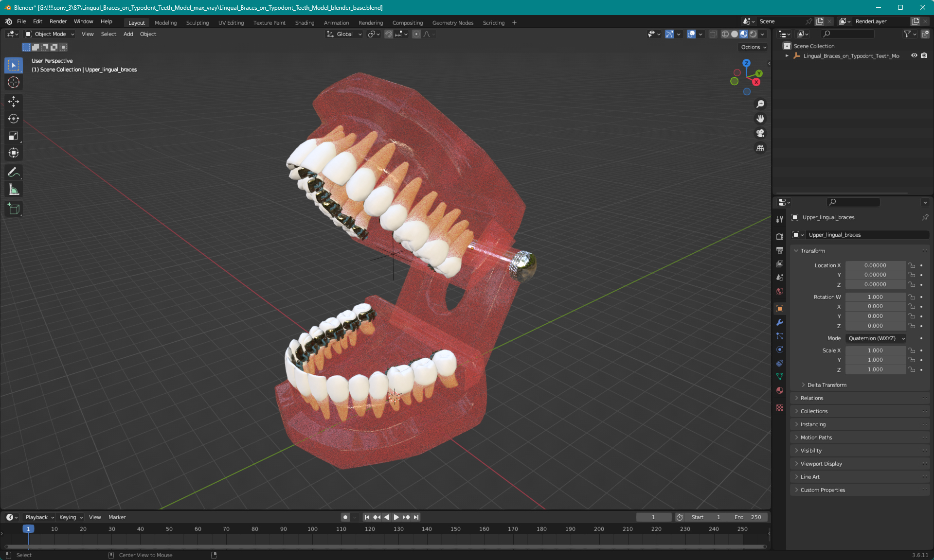The image size is (934, 560).
Task: Toggle camera view icon
Action: tap(760, 133)
